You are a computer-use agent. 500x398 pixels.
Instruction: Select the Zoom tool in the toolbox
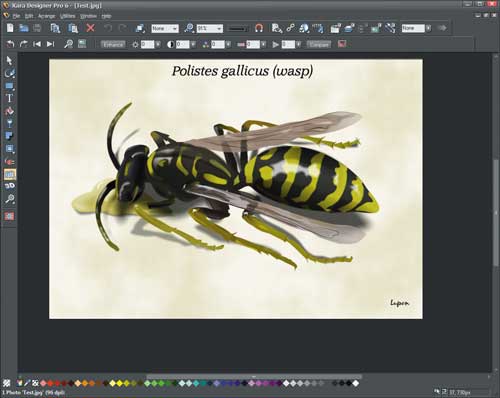(10, 199)
